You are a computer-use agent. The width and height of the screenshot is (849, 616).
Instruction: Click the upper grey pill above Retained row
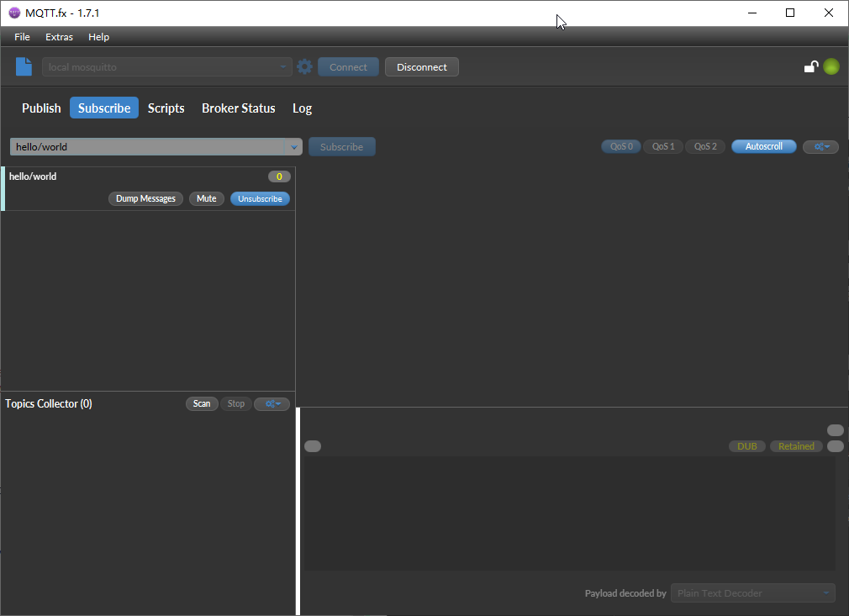coord(836,429)
